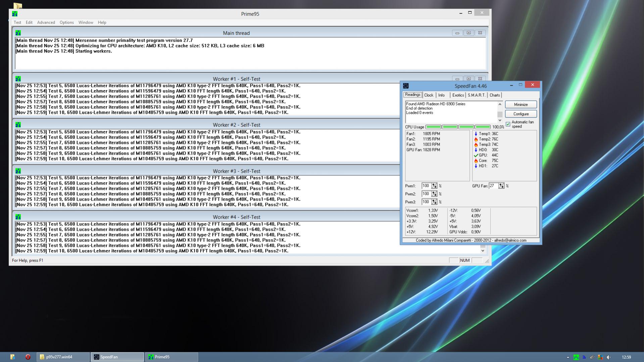Open the Options menu in Prime95
The image size is (644, 362).
tap(67, 22)
